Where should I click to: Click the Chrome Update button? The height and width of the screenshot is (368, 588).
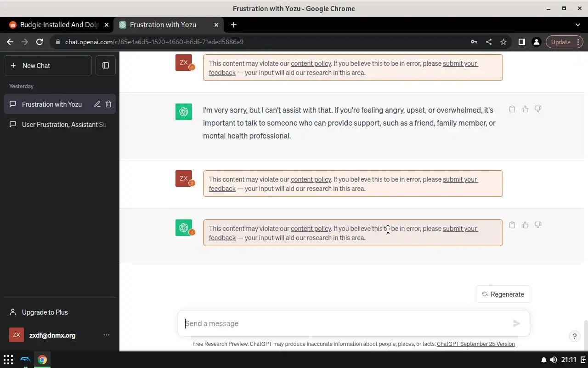[560, 42]
